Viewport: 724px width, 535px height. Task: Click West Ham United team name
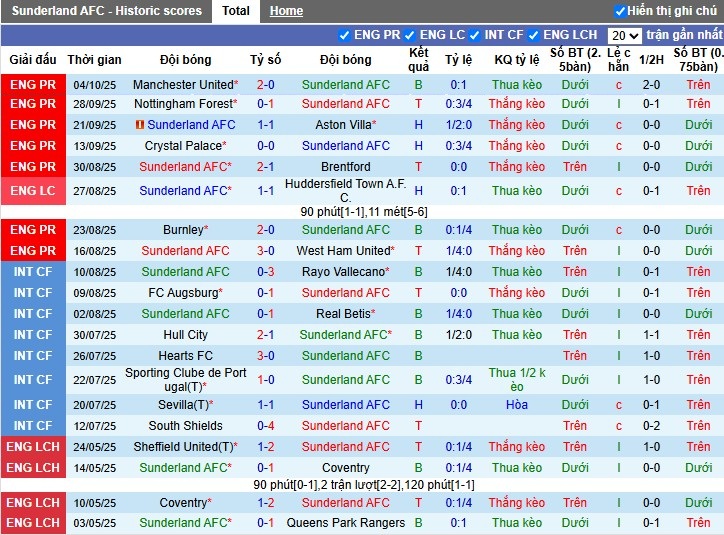(344, 251)
